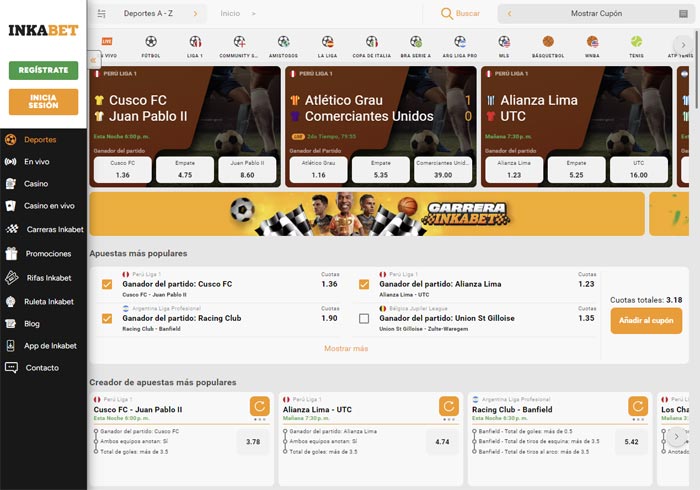Select the WNBA icon
Screen dimensions: 700x490
[x=592, y=42]
